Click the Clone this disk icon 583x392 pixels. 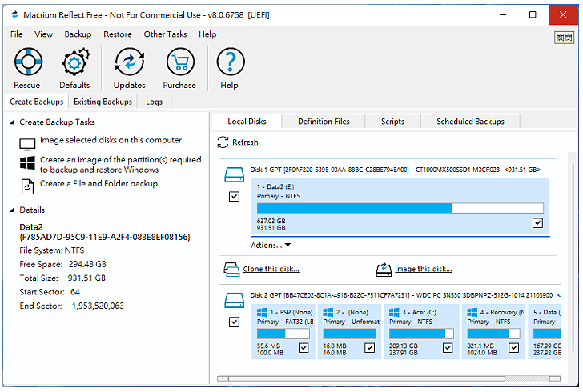(231, 269)
